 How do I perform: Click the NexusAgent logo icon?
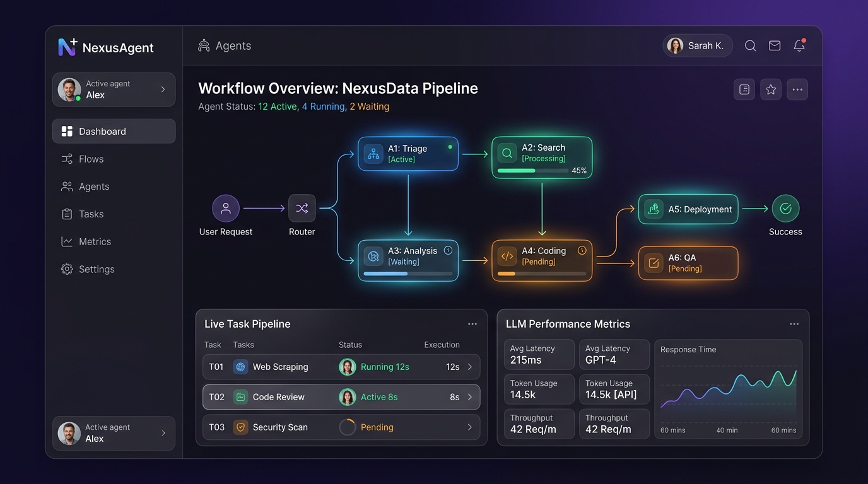pyautogui.click(x=67, y=47)
